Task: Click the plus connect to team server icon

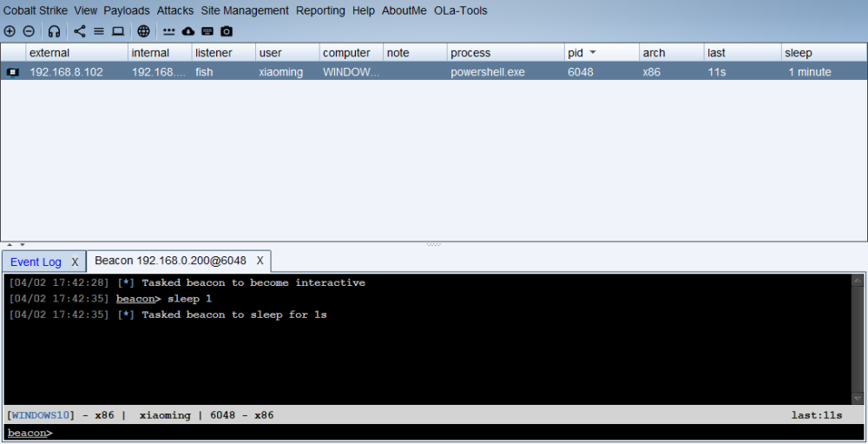Action: coord(10,31)
